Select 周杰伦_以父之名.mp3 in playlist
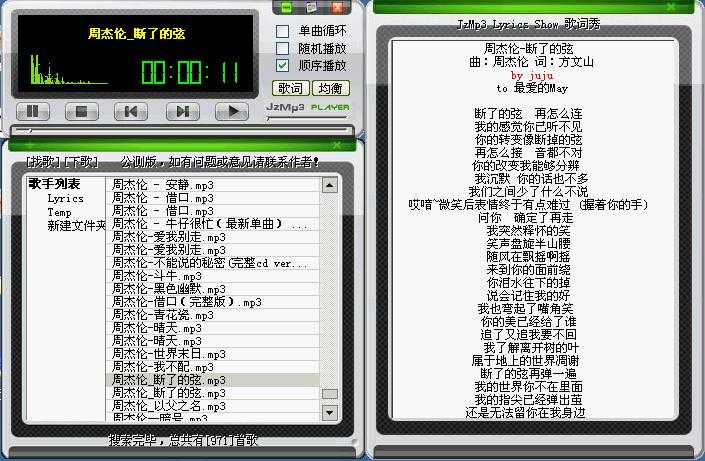Viewport: 705px width, 461px height. click(x=213, y=407)
